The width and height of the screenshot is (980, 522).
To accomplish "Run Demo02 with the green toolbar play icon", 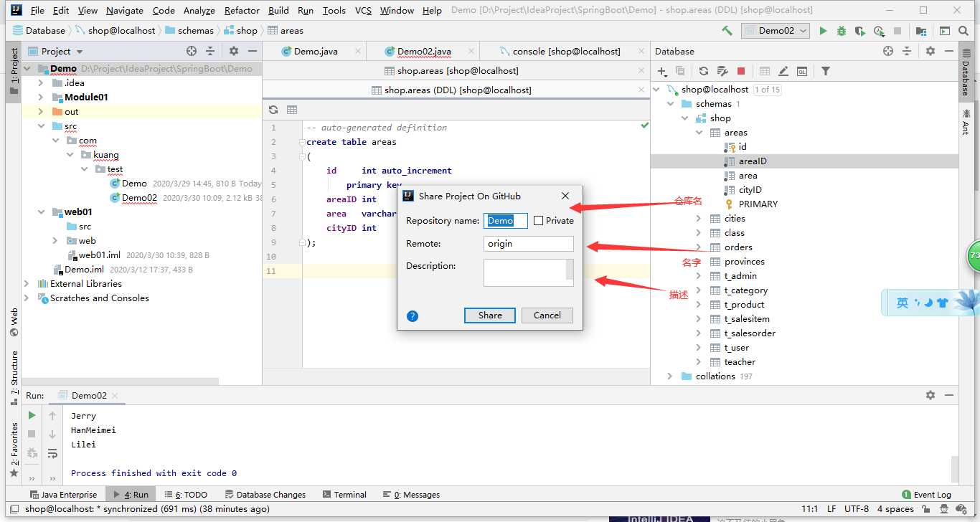I will tap(823, 31).
